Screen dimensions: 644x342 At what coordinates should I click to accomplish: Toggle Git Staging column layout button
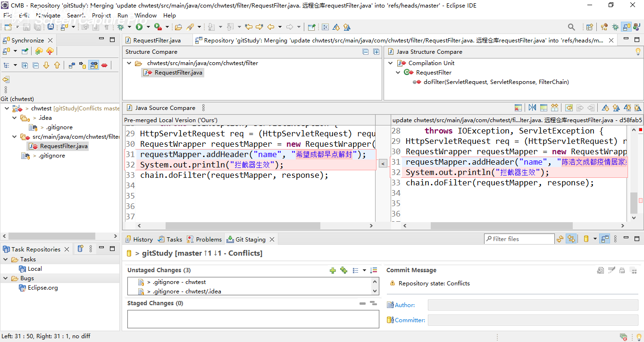click(605, 239)
